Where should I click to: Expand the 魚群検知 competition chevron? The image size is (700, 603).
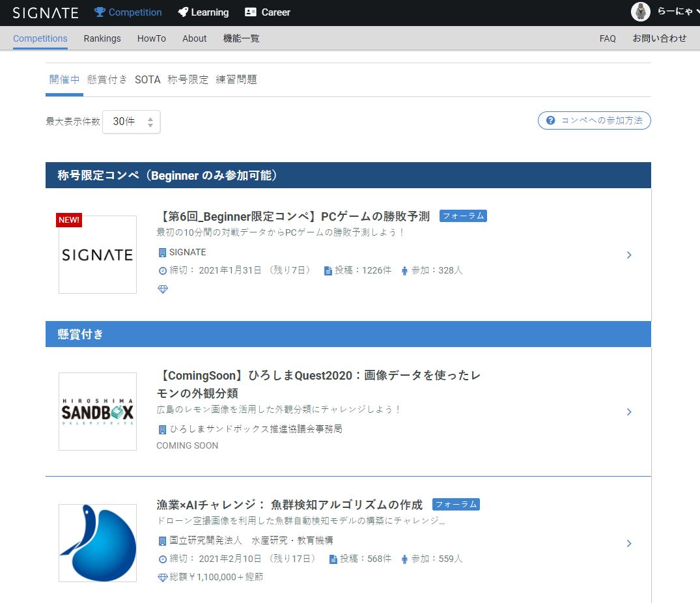tap(629, 543)
